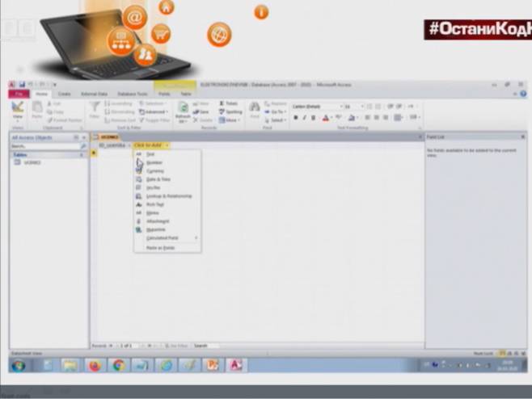Click the font color A icon
The width and height of the screenshot is (532, 399).
(x=325, y=118)
